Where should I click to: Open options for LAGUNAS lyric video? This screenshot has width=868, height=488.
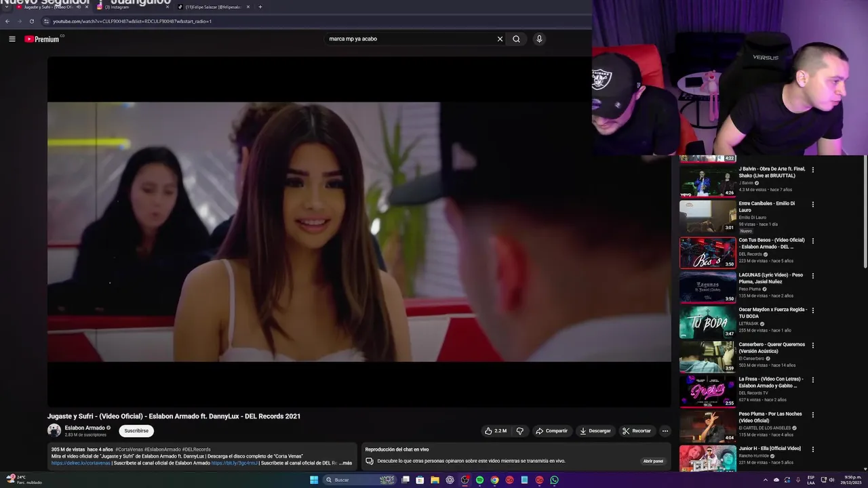[x=812, y=276]
